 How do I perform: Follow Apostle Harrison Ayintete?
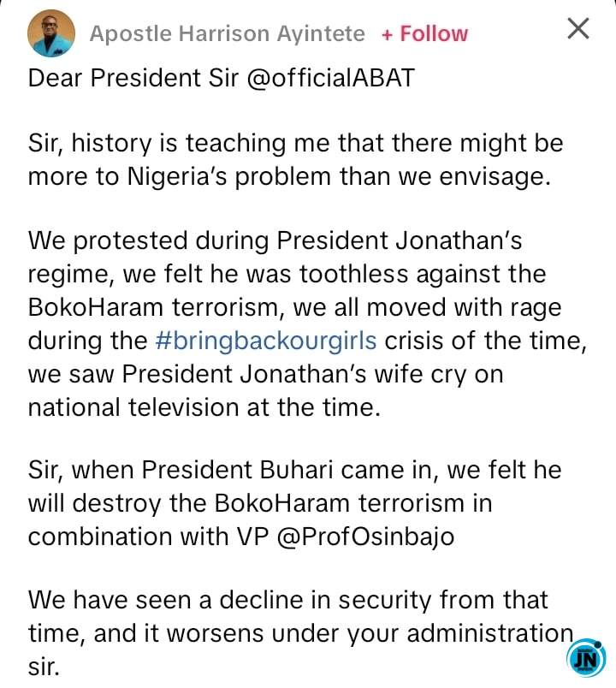[x=424, y=34]
